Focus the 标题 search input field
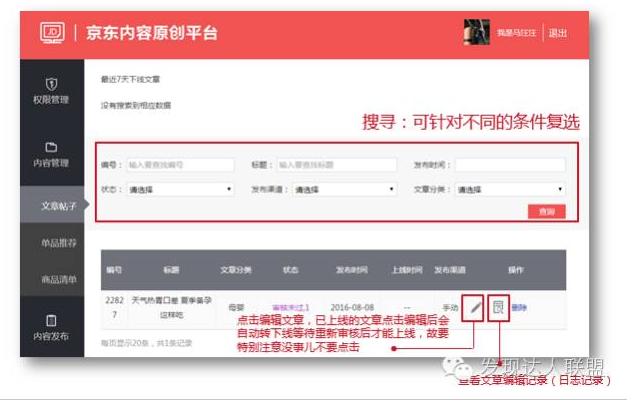The image size is (634, 401). pyautogui.click(x=336, y=165)
